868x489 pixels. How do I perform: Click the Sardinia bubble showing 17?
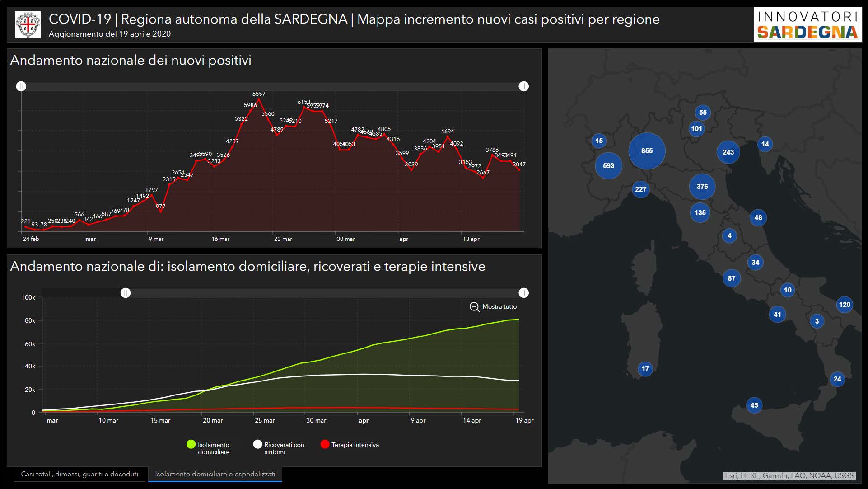coord(645,369)
